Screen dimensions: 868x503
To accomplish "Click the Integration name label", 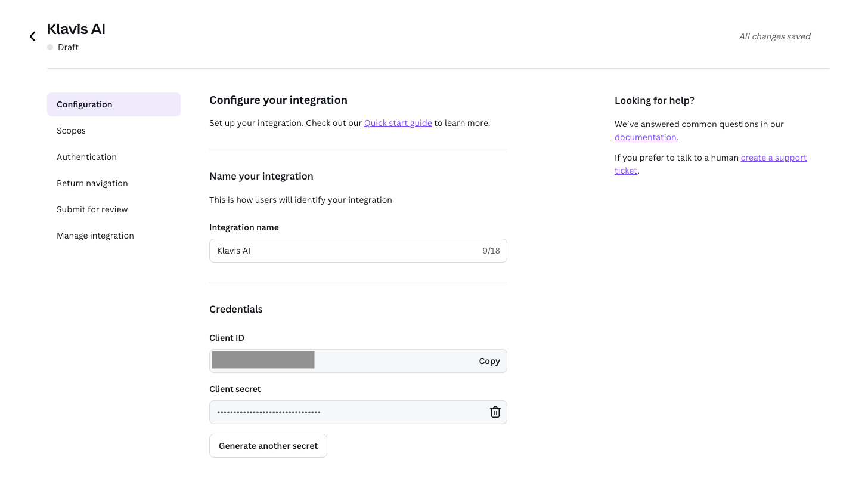I will point(244,227).
